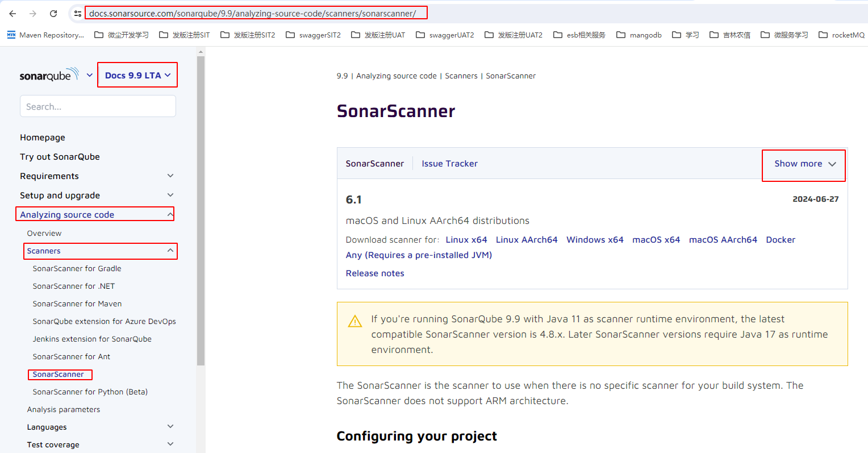Open the Docs 9.9 LTA version dropdown
Image resolution: width=868 pixels, height=453 pixels.
click(137, 75)
